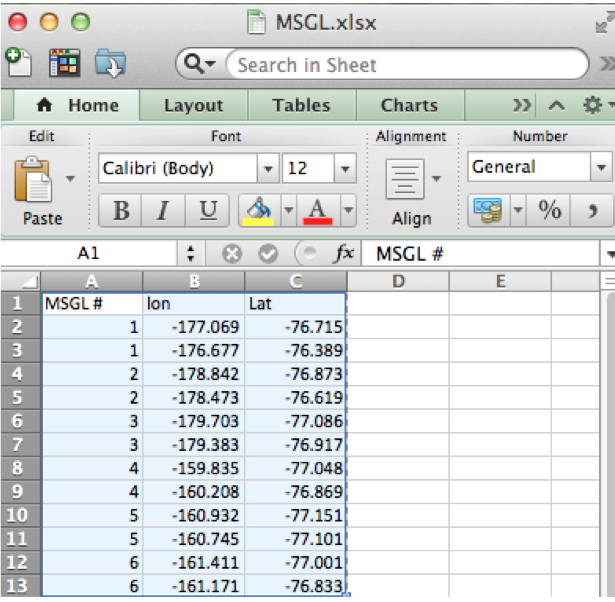The width and height of the screenshot is (615, 602).
Task: Apply the fill color paint bucket
Action: click(x=259, y=210)
